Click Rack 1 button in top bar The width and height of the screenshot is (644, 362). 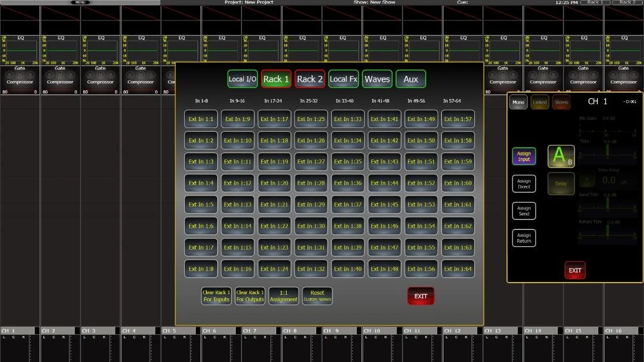[595, 2]
